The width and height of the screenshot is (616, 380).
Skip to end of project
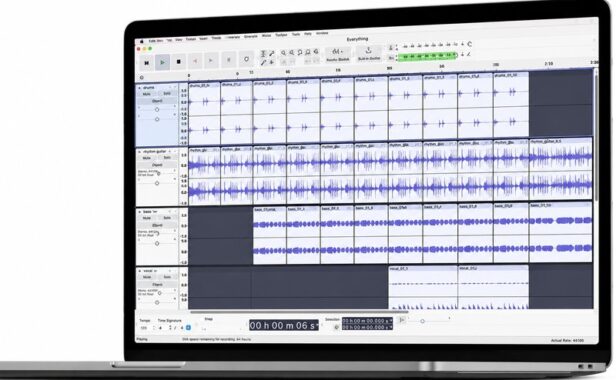point(211,61)
